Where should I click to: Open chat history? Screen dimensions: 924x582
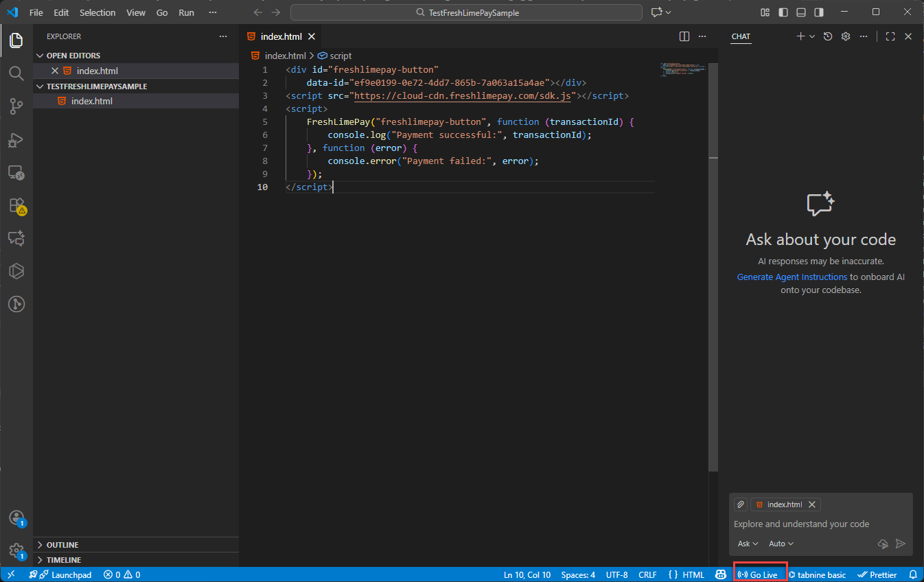[x=828, y=36]
